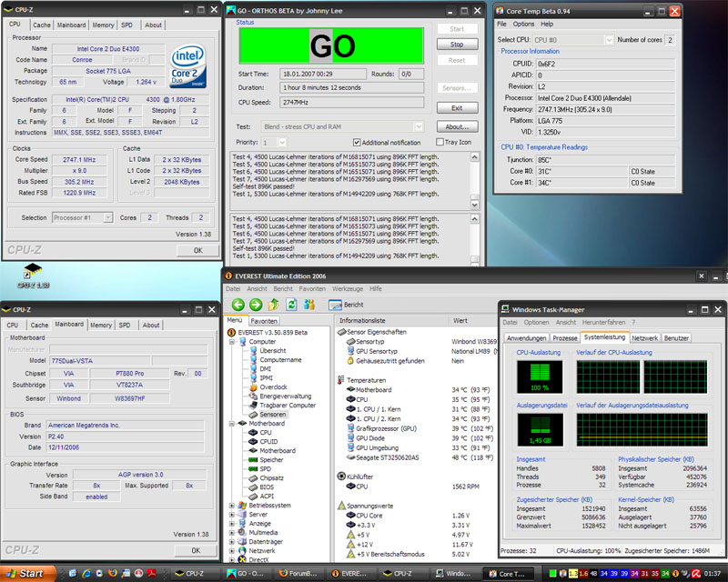Image resolution: width=728 pixels, height=582 pixels.
Task: Click the Exit button in ORTHOS
Action: point(457,108)
